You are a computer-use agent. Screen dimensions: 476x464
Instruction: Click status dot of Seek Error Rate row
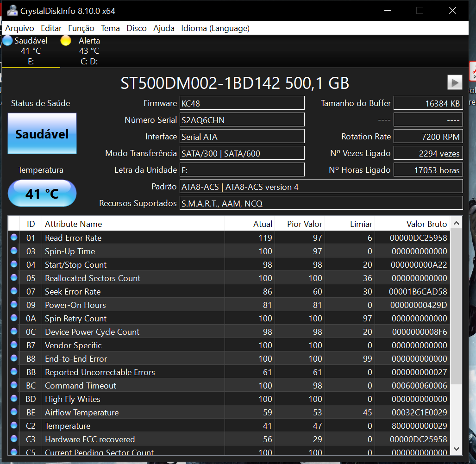[x=14, y=291]
